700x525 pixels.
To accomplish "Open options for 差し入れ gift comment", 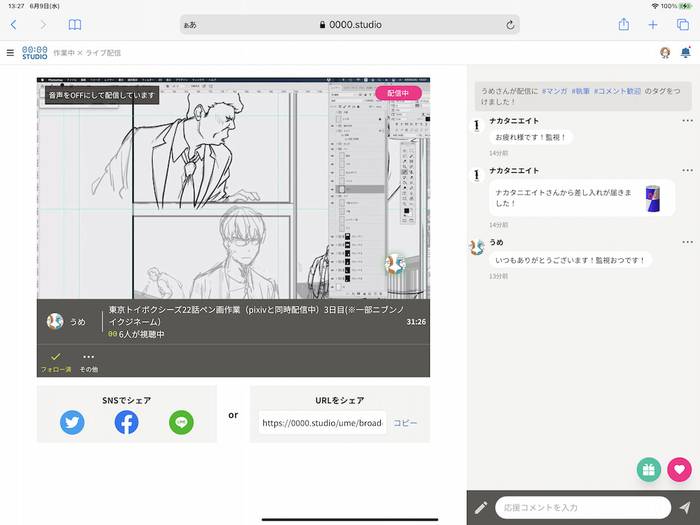I will click(688, 171).
